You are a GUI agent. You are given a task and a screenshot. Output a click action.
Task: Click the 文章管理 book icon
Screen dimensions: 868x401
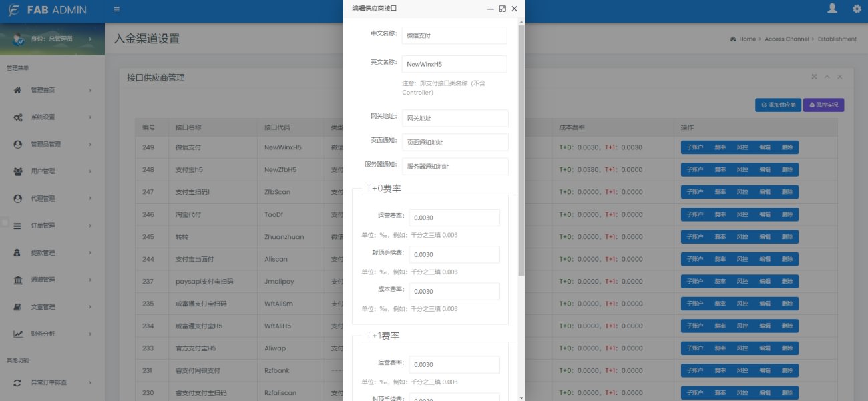18,307
